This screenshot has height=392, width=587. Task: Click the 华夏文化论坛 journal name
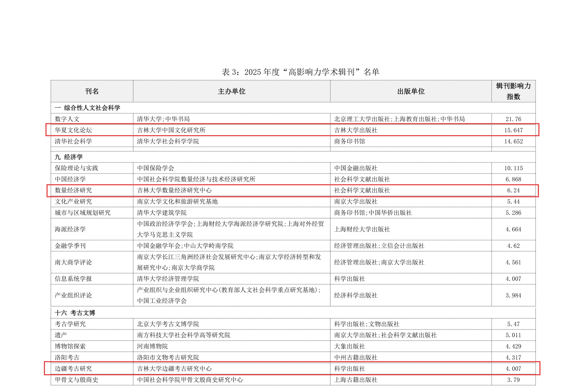pos(73,130)
